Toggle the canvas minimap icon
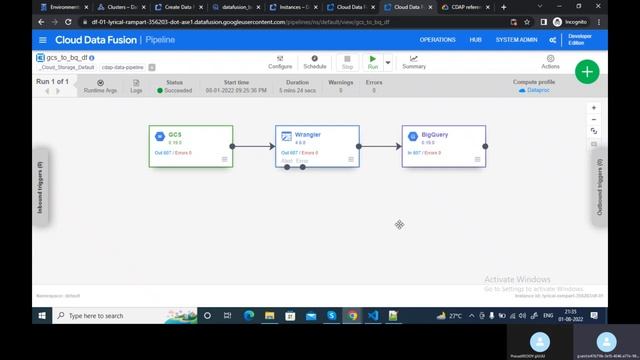 tap(594, 144)
